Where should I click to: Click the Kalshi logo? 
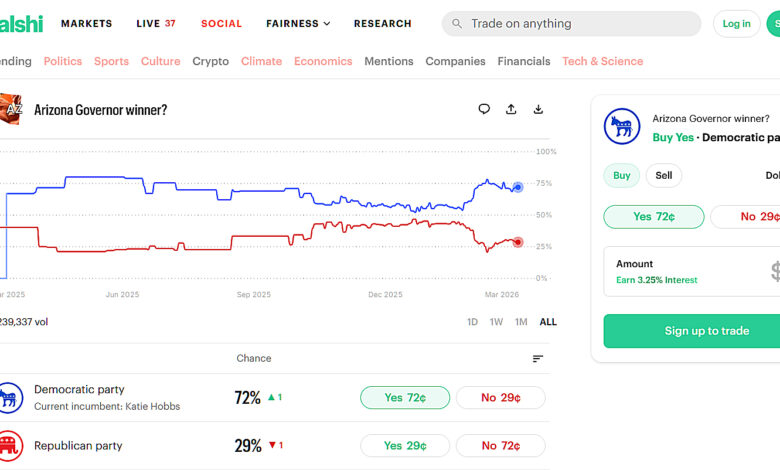[x=21, y=23]
